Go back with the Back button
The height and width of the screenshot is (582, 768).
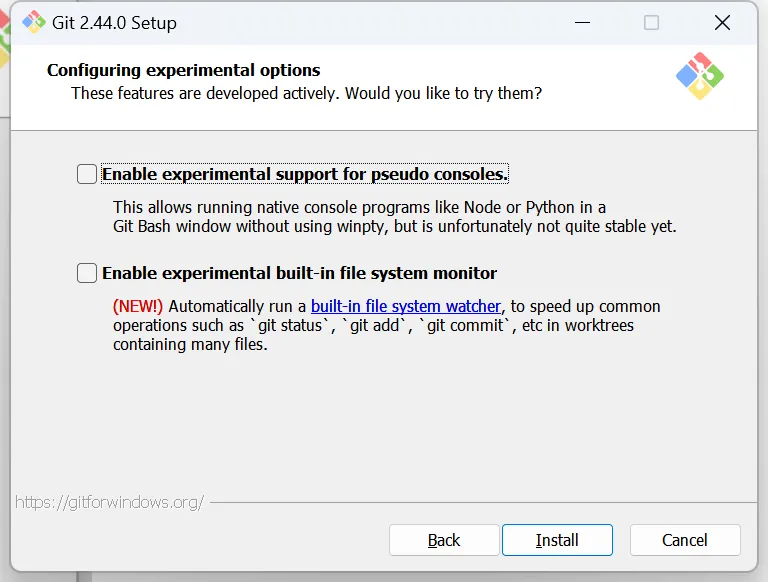tap(444, 540)
